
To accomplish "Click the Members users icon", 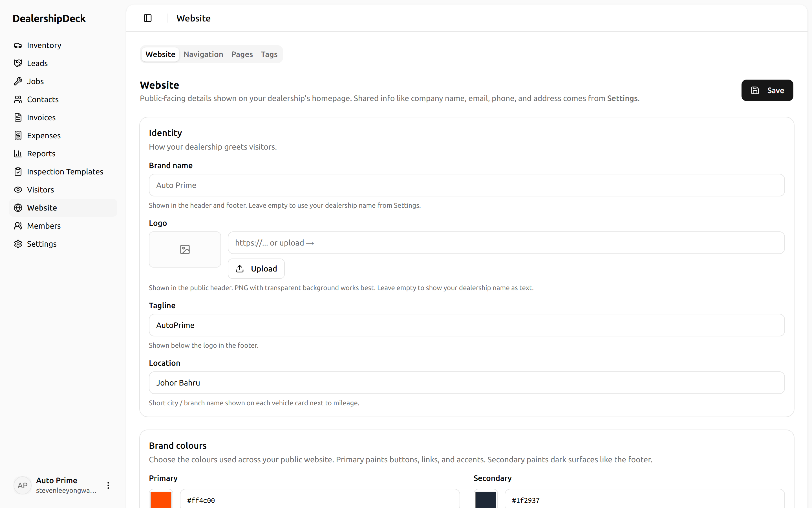I will (18, 226).
